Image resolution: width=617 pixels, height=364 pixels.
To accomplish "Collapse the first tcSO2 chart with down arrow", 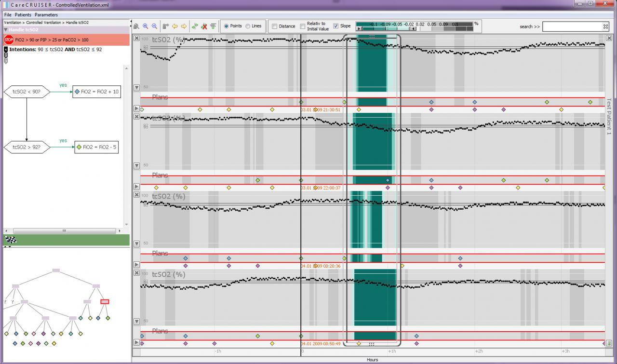I will click(x=136, y=87).
